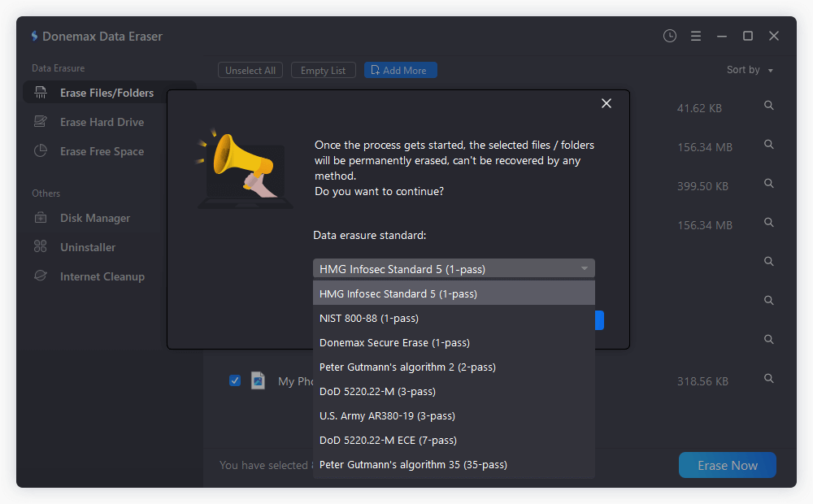Toggle the My Photo file checkbox

pyautogui.click(x=235, y=380)
